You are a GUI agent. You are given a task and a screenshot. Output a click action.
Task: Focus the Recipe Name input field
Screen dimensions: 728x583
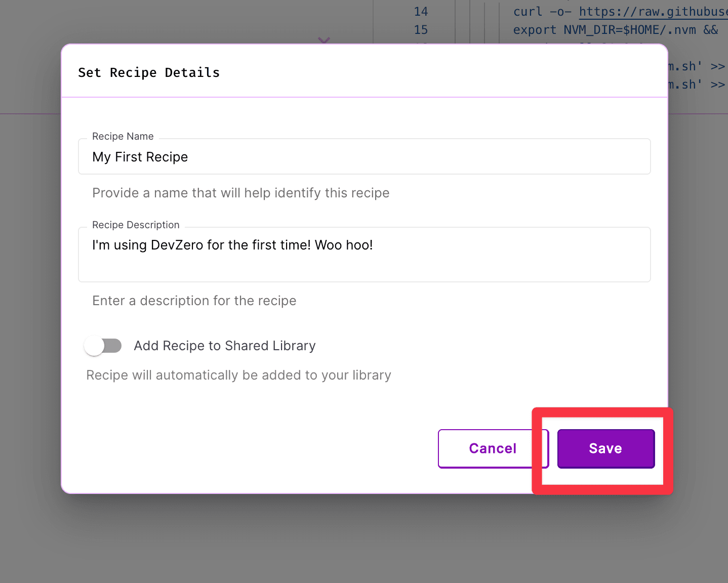point(363,157)
